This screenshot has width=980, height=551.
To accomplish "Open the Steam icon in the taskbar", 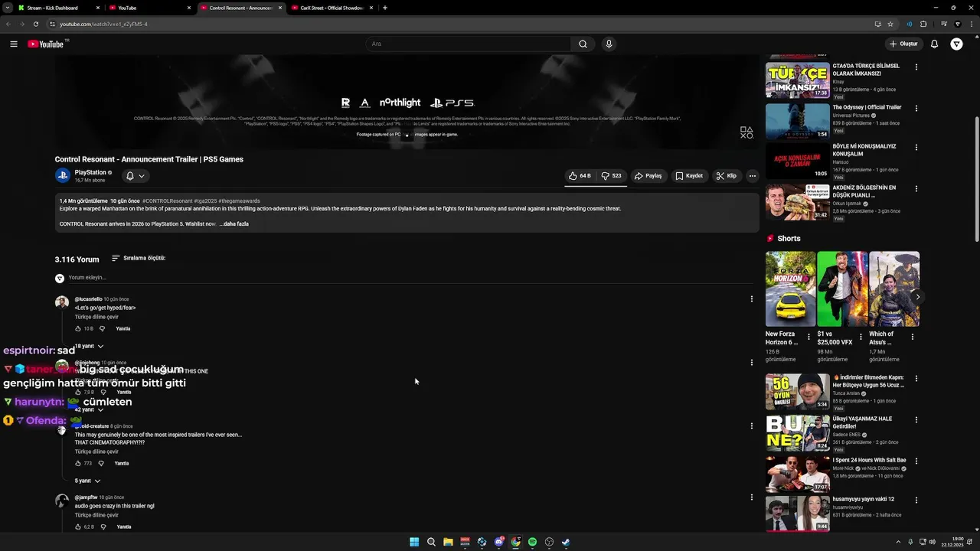I will coord(566,542).
